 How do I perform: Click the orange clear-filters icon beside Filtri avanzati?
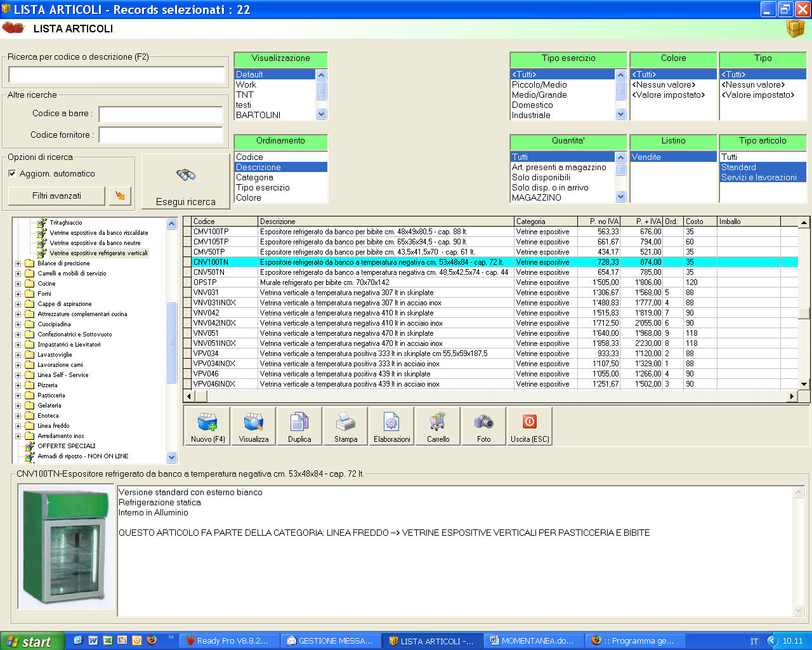120,196
